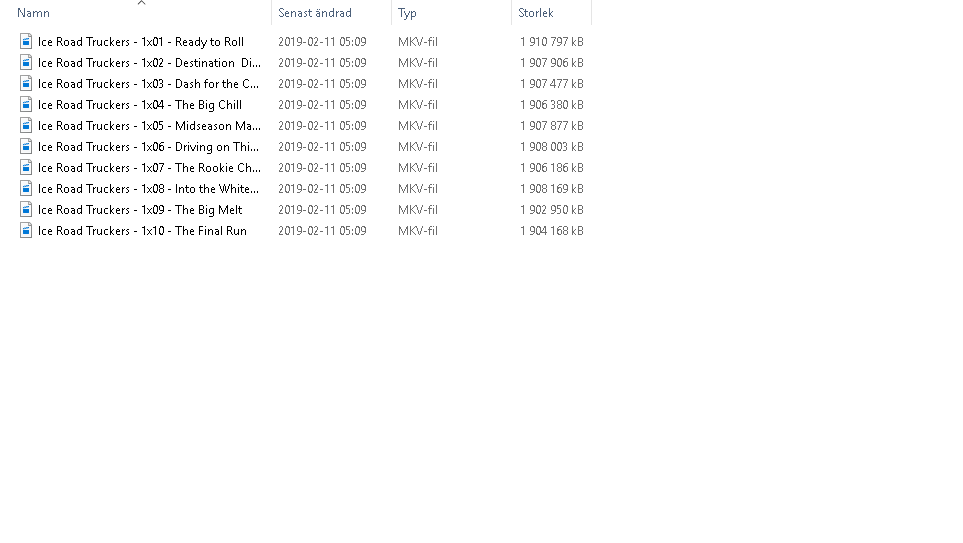Click size value '1 908 169 kB'
This screenshot has width=963, height=543.
tap(552, 189)
